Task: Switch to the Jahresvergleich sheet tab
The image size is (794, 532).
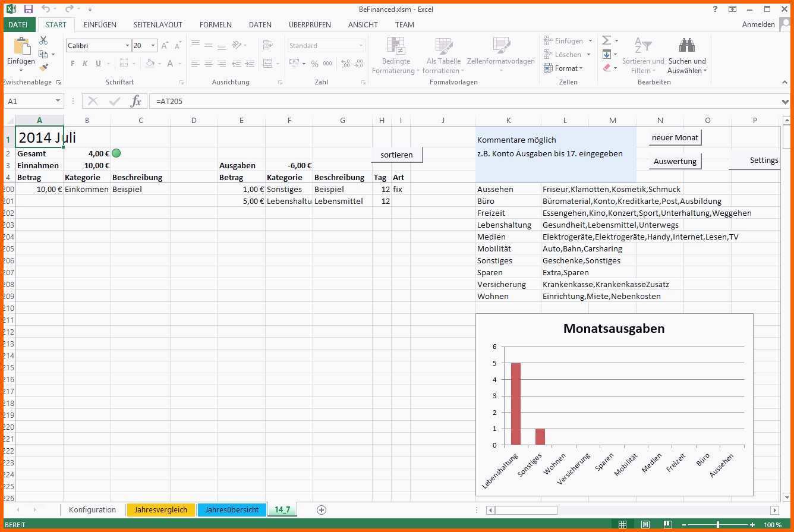Action: (160, 509)
